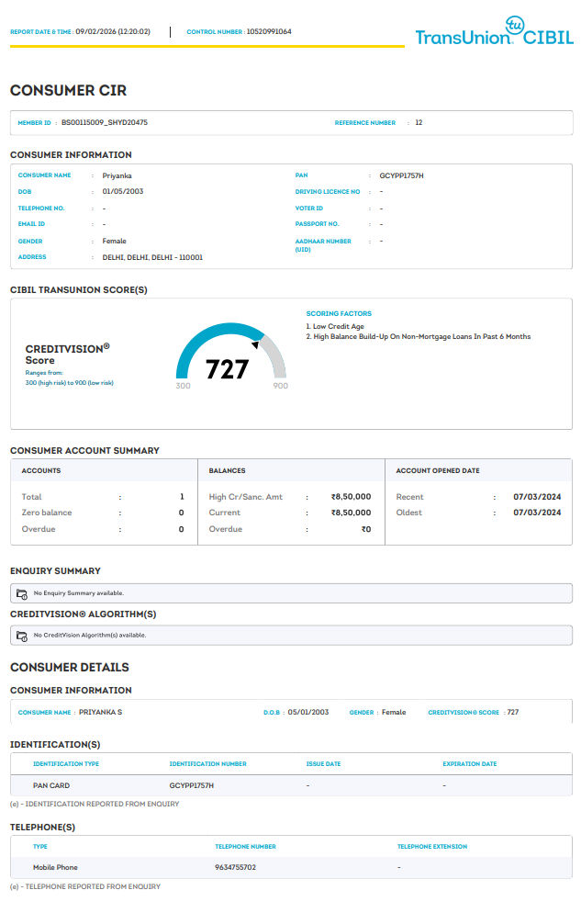
Task: Select report date 09/02/2026 (12:20:02)
Action: [112, 32]
